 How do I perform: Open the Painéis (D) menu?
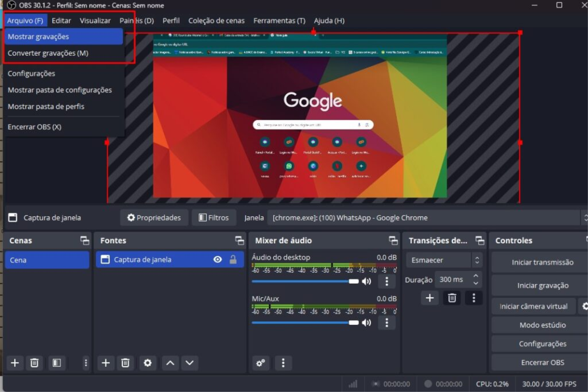tap(137, 21)
